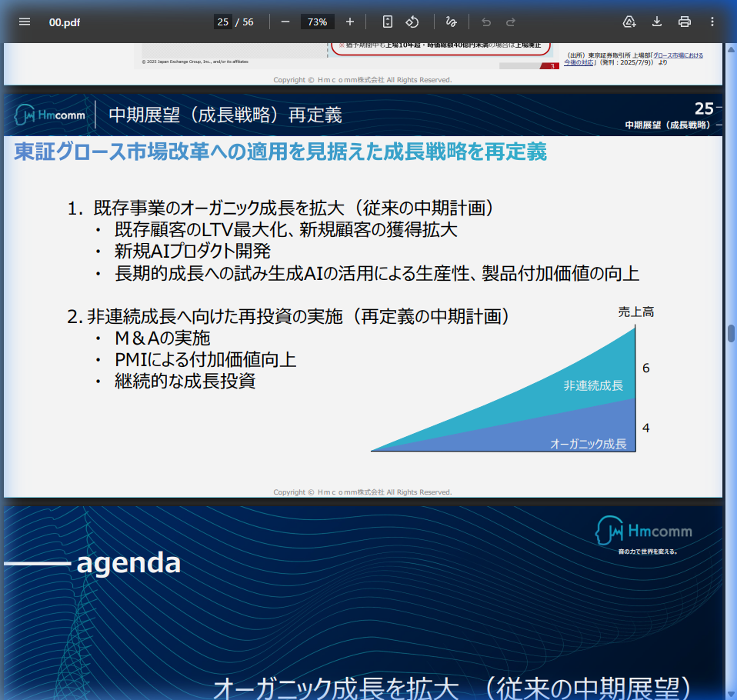Click the vertical scrollbar thumb
This screenshot has width=737, height=700.
click(x=731, y=333)
